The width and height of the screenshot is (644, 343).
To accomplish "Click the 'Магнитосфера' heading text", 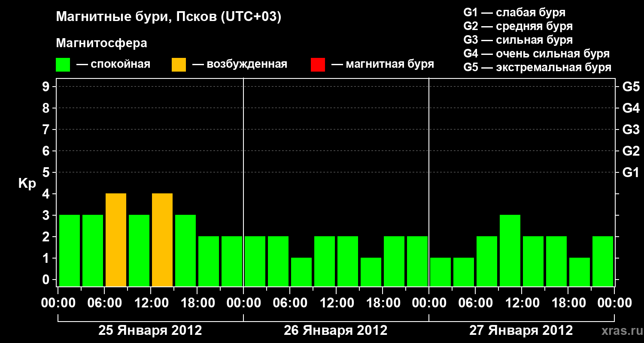I will point(102,43).
